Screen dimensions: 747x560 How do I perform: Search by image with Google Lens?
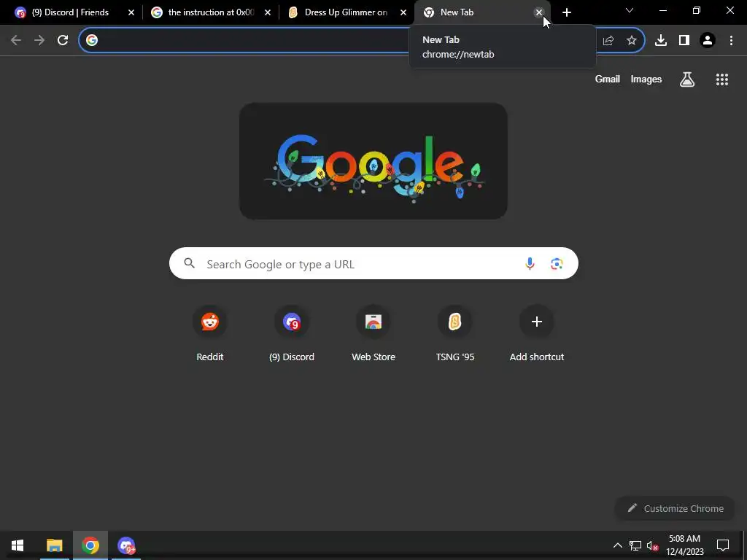[557, 263]
